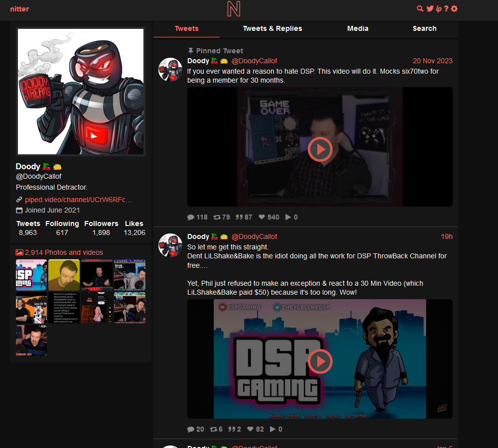This screenshot has height=448, width=498.
Task: Play the pinned tweet's Game Over video
Action: [320, 149]
